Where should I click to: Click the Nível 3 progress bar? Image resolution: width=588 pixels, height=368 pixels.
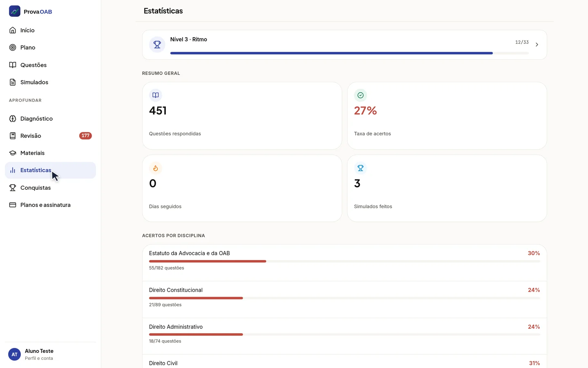point(350,53)
